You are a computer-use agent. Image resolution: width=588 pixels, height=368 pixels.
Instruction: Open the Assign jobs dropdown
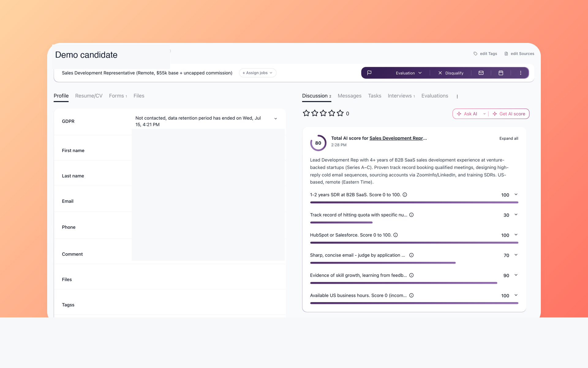coord(258,73)
